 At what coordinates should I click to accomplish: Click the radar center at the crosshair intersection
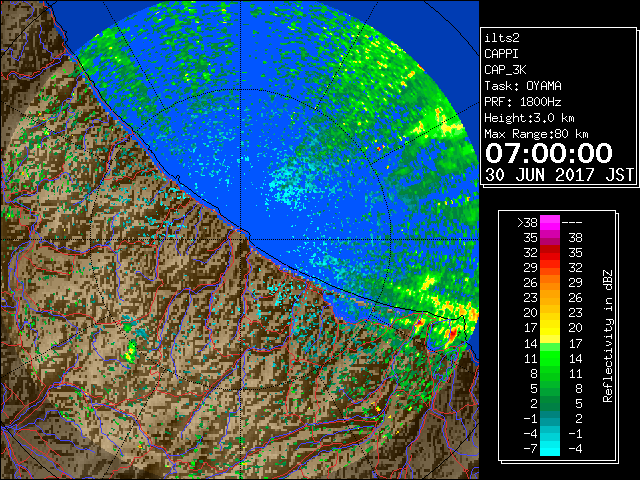point(241,240)
